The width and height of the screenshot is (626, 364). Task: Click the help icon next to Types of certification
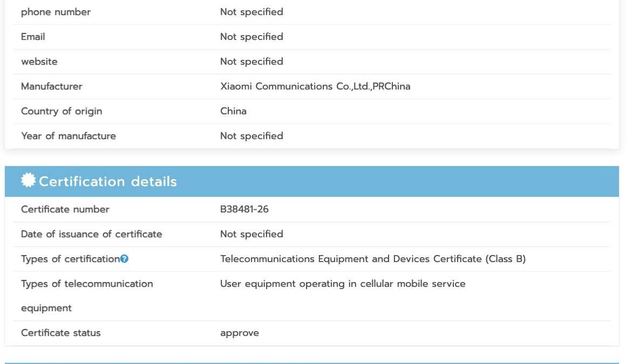(124, 259)
